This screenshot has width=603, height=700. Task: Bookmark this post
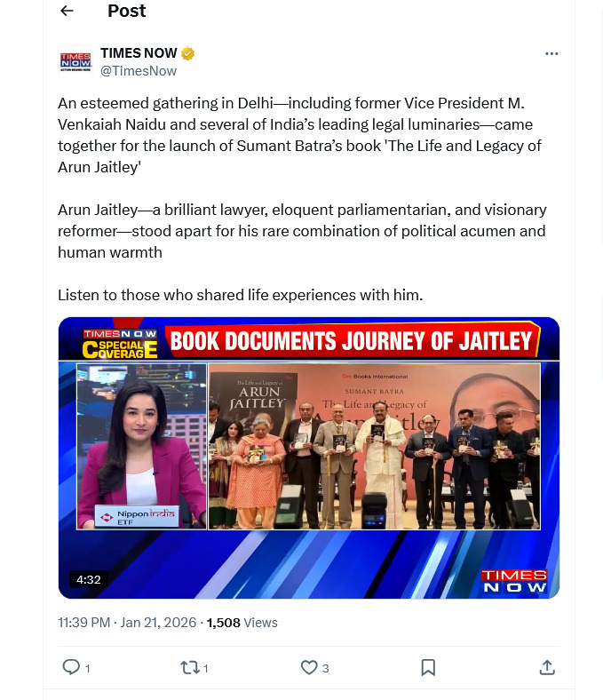(428, 667)
